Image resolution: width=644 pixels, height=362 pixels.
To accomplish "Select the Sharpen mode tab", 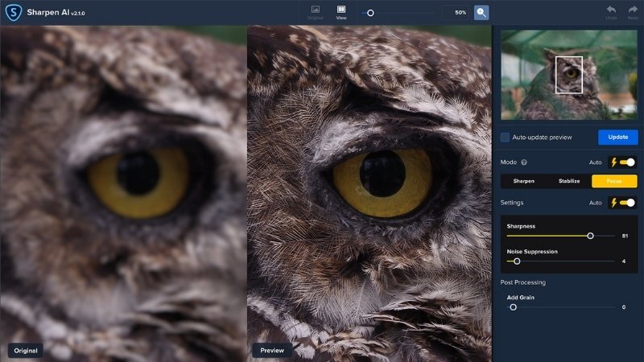I will point(523,181).
